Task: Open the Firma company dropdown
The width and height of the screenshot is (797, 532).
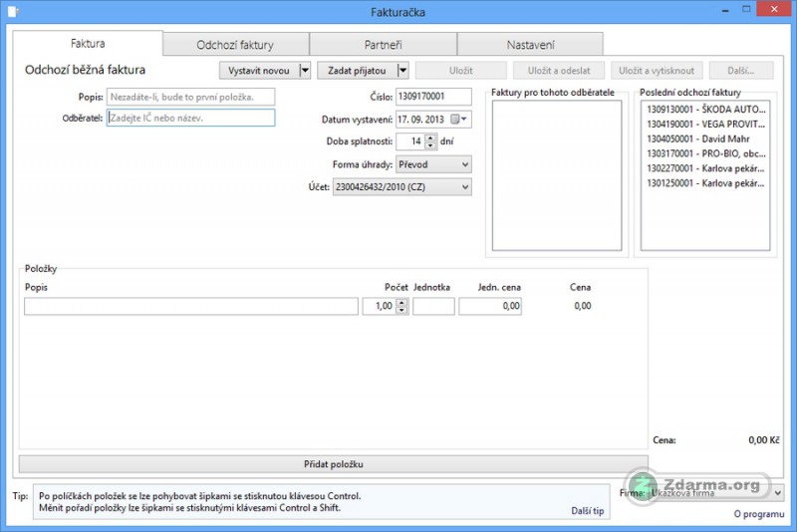Action: (715, 493)
